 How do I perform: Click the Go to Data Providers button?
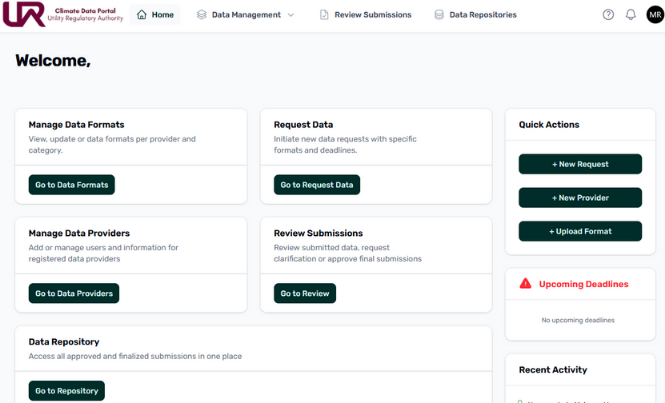(x=73, y=293)
